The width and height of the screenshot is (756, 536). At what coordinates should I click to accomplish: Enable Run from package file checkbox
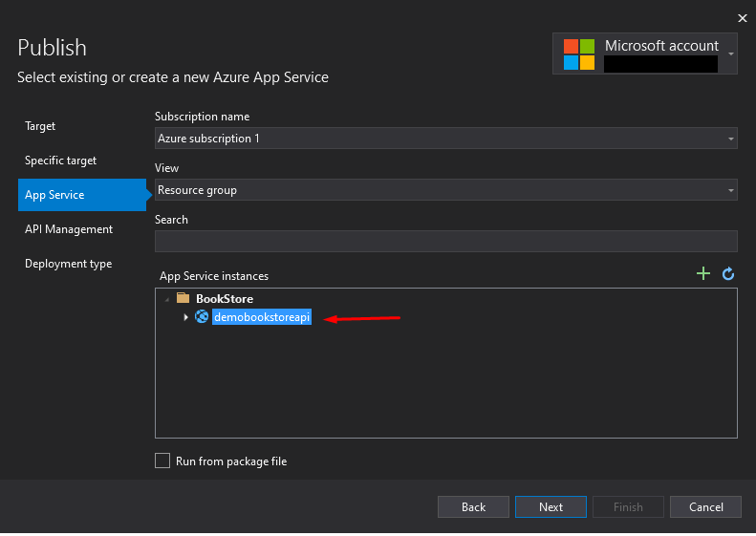(x=162, y=461)
